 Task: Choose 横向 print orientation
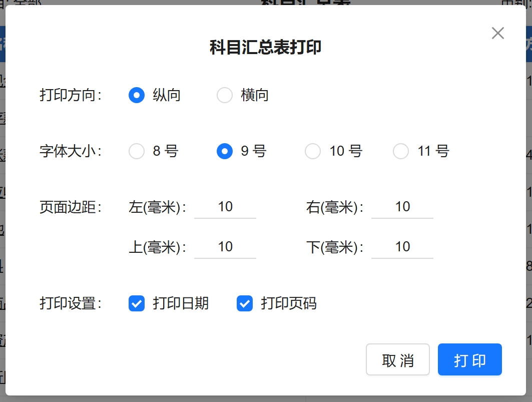pyautogui.click(x=225, y=95)
